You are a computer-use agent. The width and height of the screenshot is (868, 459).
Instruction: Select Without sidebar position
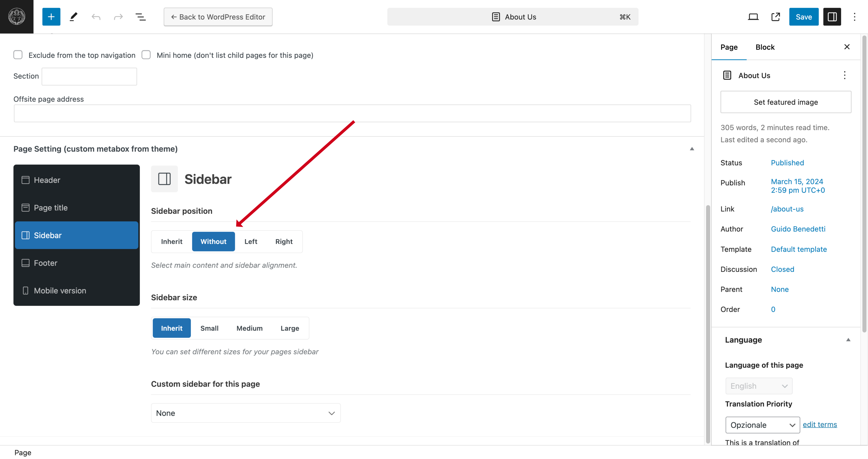[x=213, y=241]
